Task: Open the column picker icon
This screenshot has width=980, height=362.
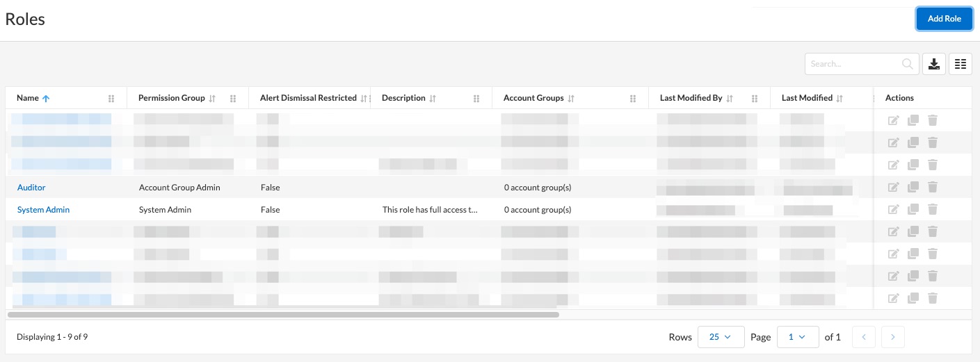Action: tap(961, 64)
